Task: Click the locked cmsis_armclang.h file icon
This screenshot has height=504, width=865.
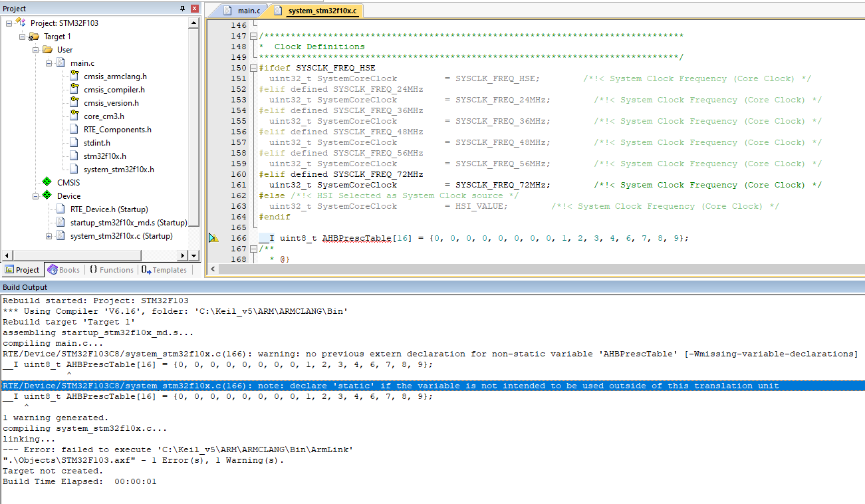Action: point(74,76)
